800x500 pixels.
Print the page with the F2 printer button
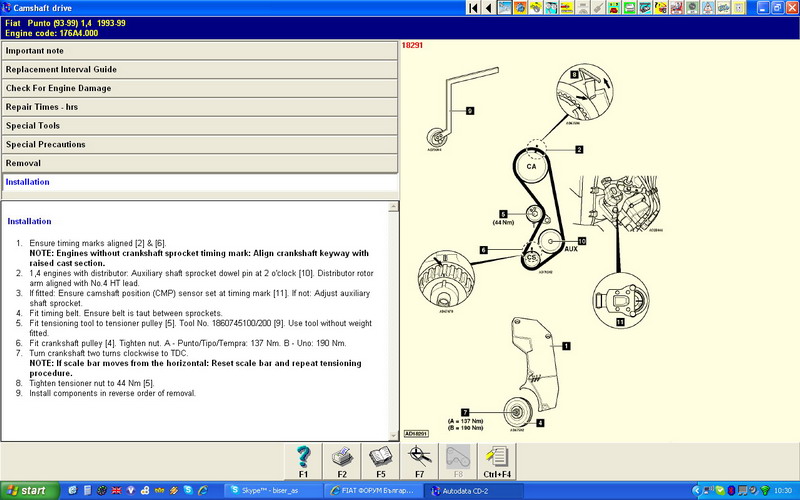point(341,460)
